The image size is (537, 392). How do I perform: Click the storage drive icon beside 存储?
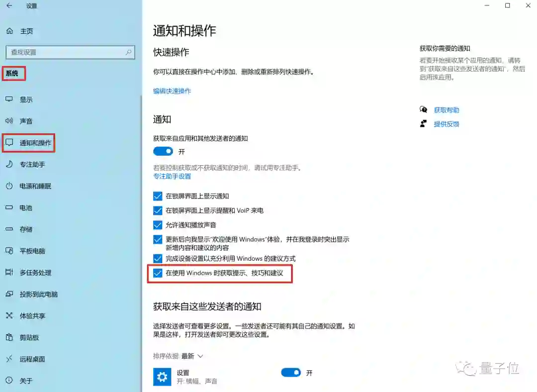(9, 229)
